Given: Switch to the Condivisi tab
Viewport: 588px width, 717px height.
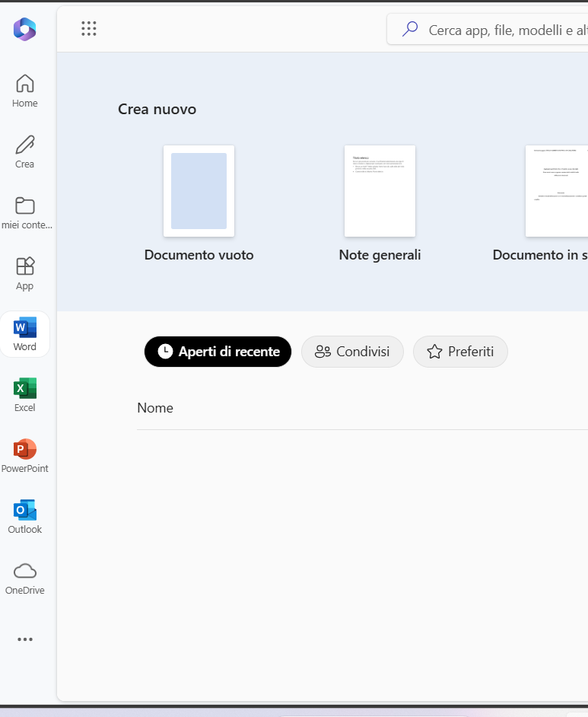Looking at the screenshot, I should pos(352,352).
